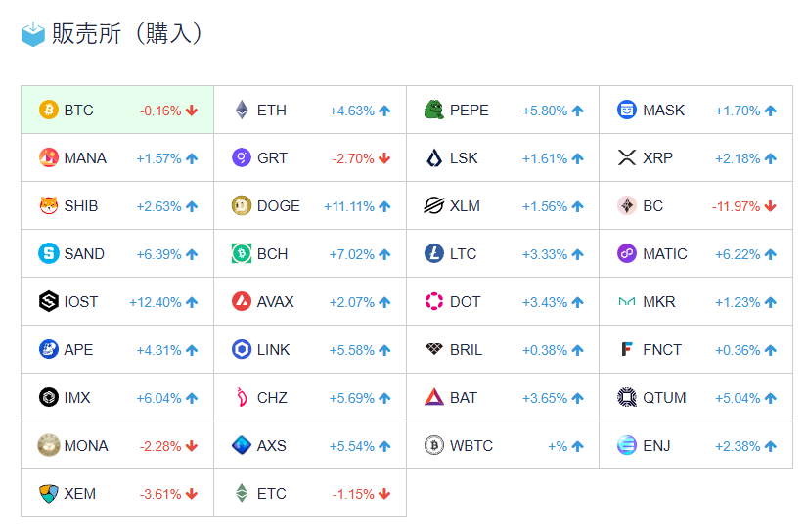The image size is (807, 532).
Task: Click the QTUM +5.04% percentage
Action: coord(738,397)
